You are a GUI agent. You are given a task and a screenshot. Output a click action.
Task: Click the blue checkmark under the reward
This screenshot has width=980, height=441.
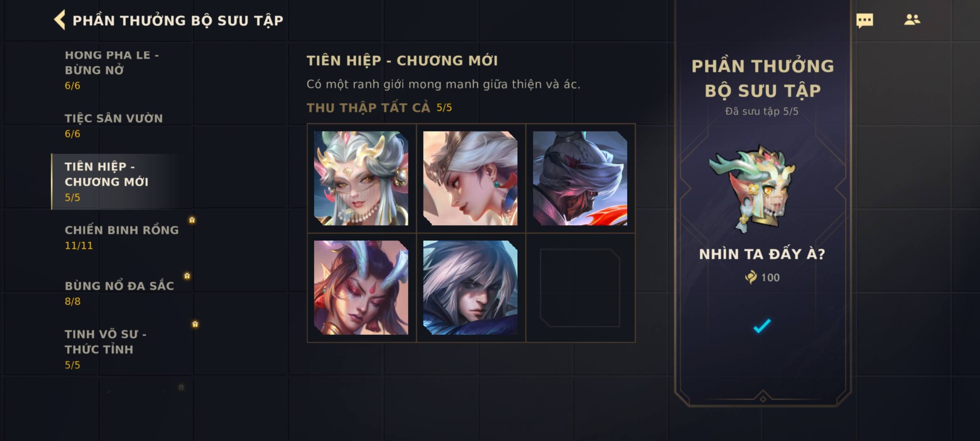tap(762, 326)
